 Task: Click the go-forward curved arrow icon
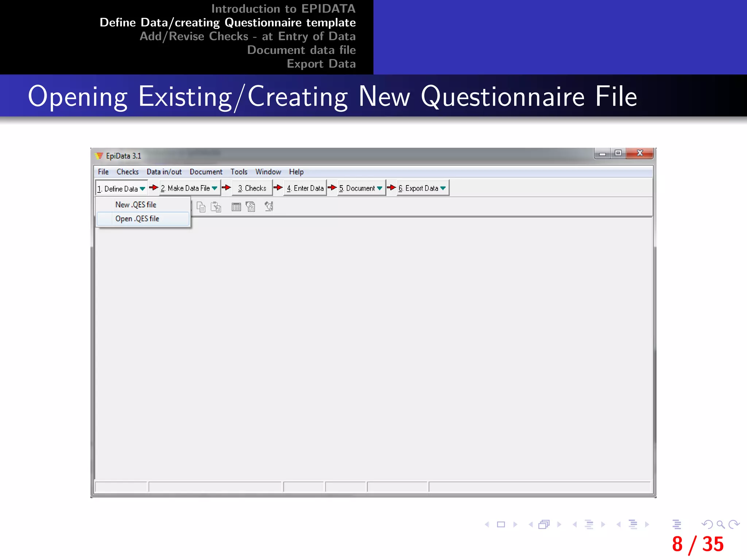click(x=734, y=524)
